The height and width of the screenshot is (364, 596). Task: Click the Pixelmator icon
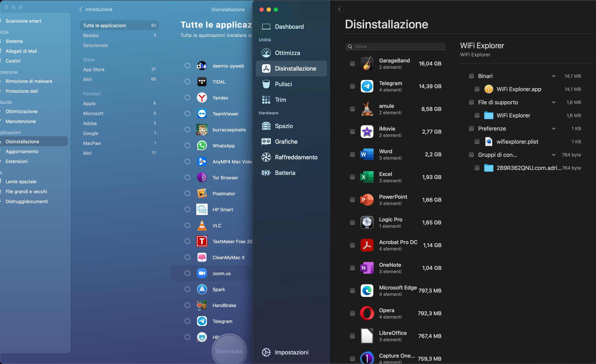(x=202, y=193)
